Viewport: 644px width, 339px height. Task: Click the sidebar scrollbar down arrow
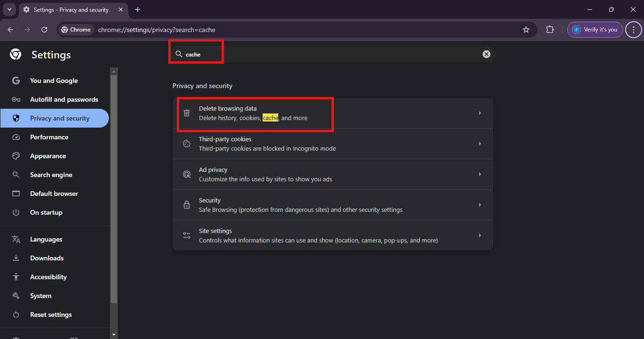[x=114, y=334]
